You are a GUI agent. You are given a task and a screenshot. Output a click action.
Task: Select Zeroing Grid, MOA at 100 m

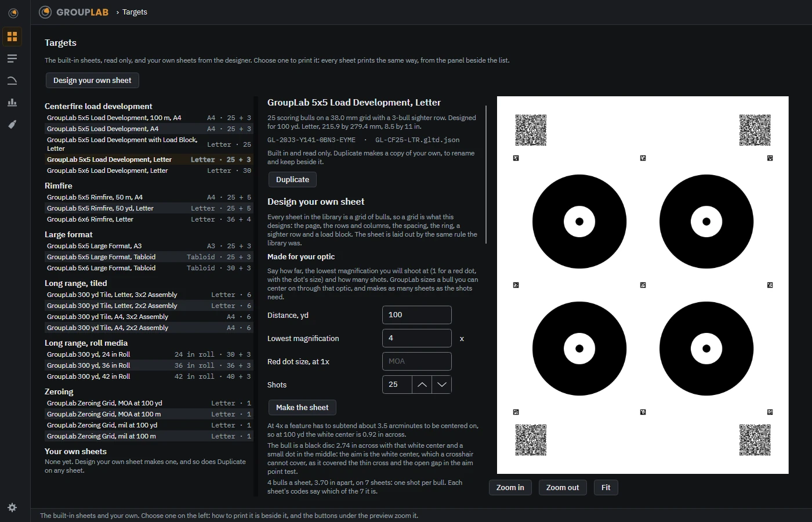click(x=149, y=414)
